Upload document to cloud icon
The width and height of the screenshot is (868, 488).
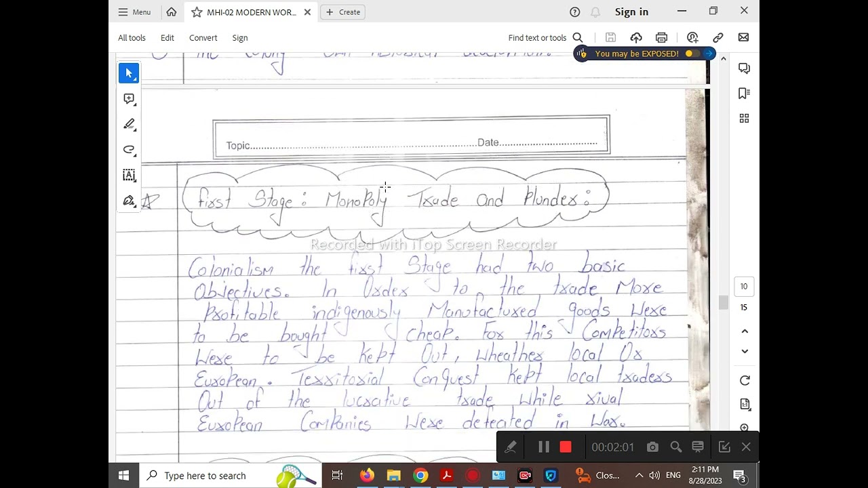[636, 38]
